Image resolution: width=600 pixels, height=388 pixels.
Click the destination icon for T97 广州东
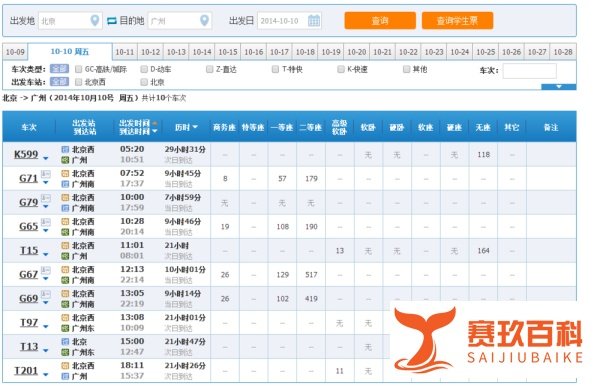pyautogui.click(x=65, y=328)
